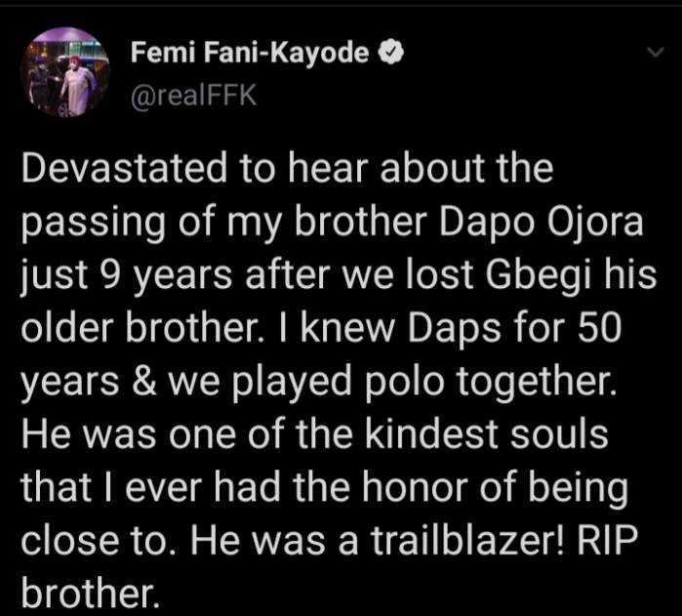Screen dimensions: 682x616
Task: Select the word Devastated in the tweet
Action: pos(124,168)
